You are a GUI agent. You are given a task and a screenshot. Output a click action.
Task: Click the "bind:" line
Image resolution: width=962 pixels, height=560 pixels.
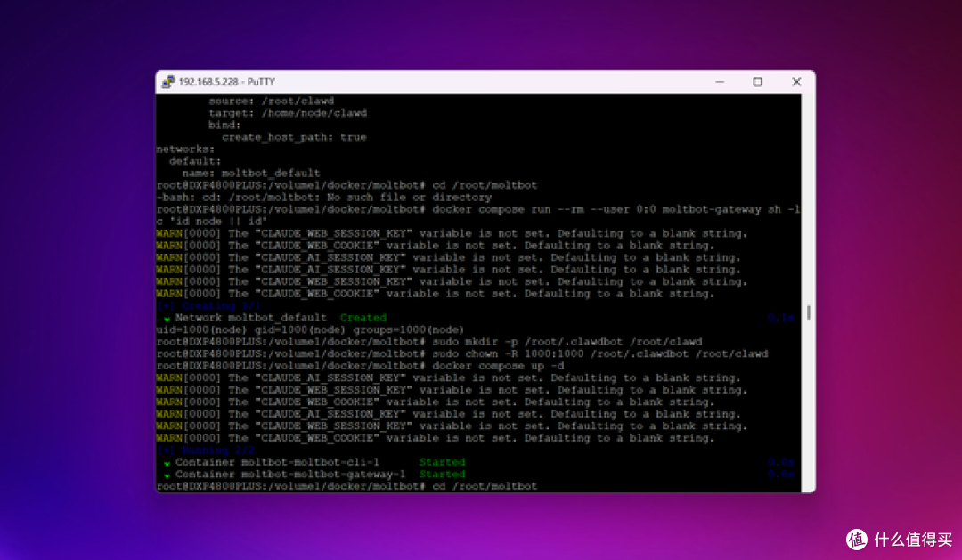tap(224, 126)
